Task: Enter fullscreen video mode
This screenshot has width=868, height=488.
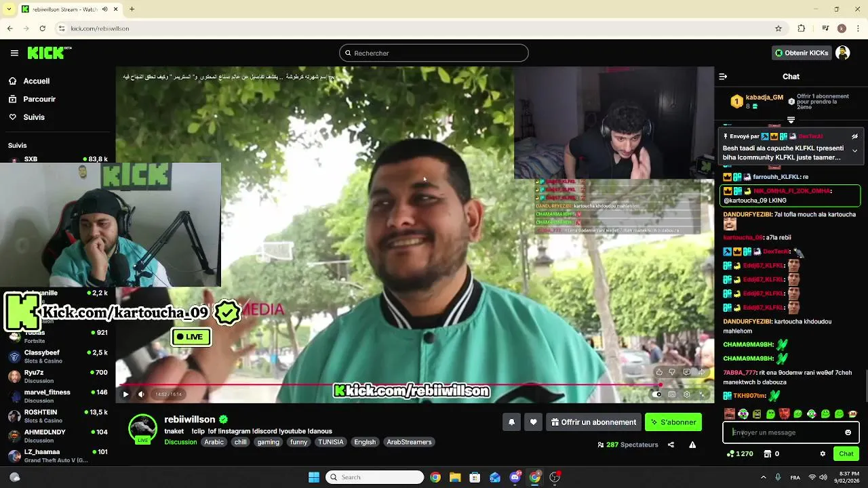Action: (x=702, y=394)
